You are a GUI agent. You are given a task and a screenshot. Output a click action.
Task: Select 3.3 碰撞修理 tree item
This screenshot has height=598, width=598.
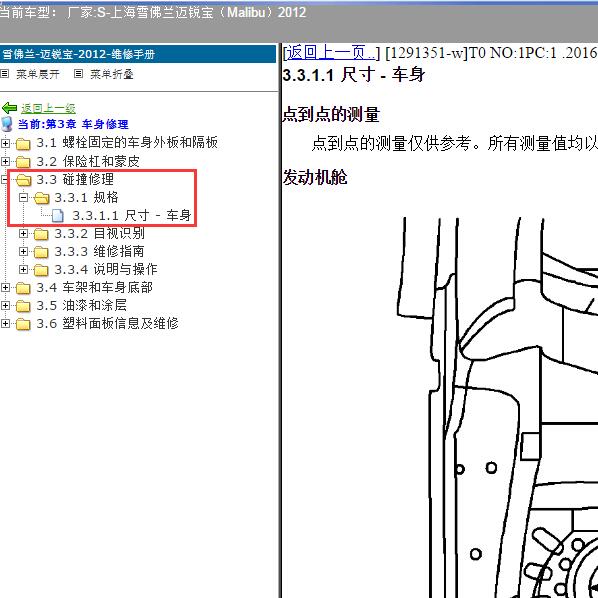click(75, 179)
